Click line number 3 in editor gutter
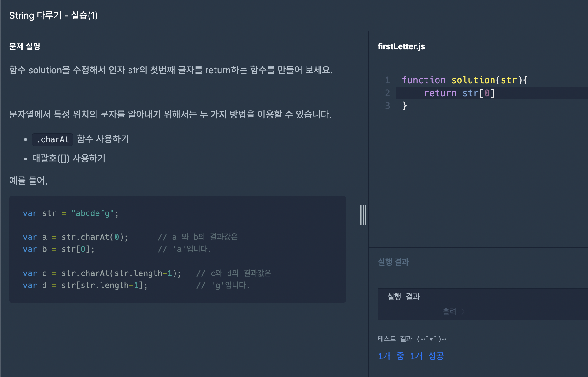This screenshot has width=588, height=377. point(387,106)
